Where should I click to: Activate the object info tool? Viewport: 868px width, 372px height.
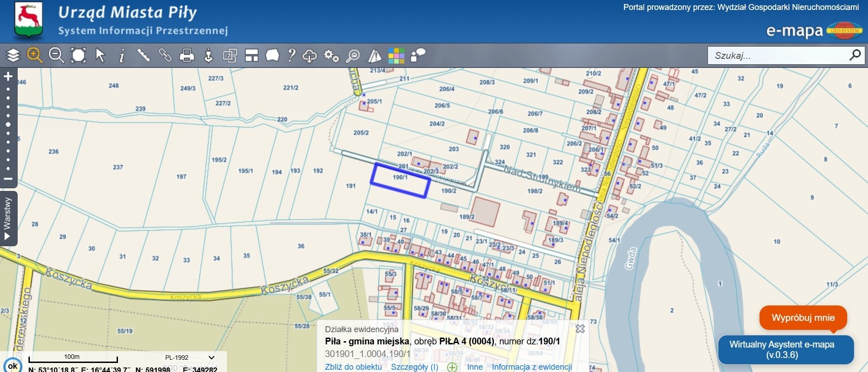click(x=122, y=56)
